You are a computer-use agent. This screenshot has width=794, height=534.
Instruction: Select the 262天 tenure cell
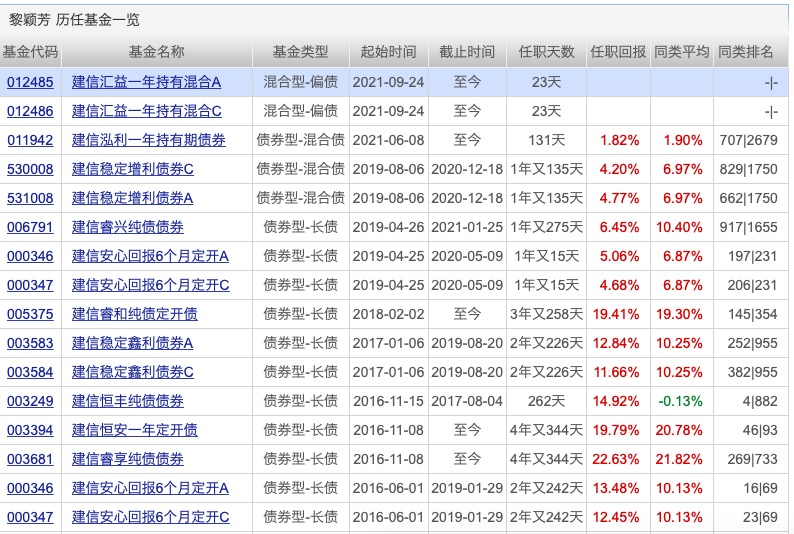(x=546, y=401)
